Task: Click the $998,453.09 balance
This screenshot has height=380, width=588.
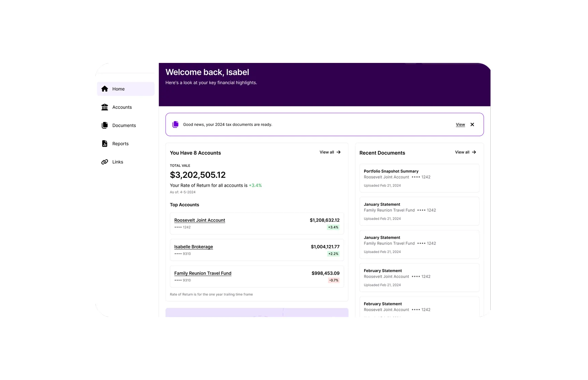Action: point(325,273)
